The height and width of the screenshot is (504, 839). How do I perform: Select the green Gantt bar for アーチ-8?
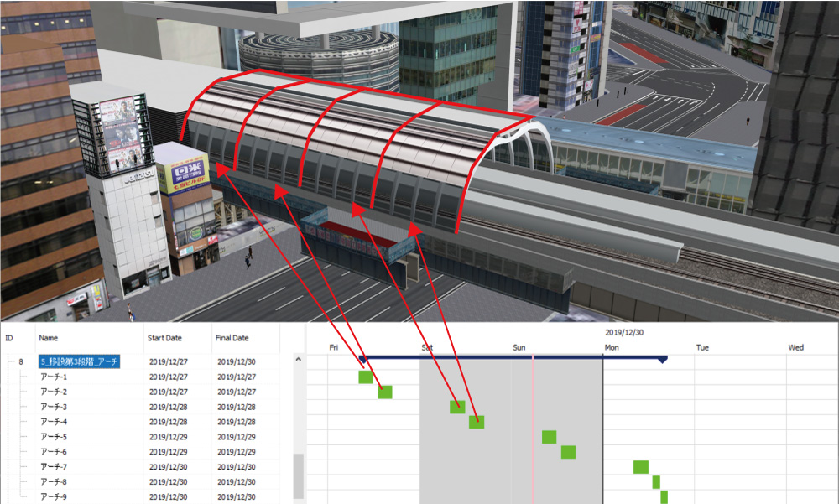pyautogui.click(x=657, y=481)
